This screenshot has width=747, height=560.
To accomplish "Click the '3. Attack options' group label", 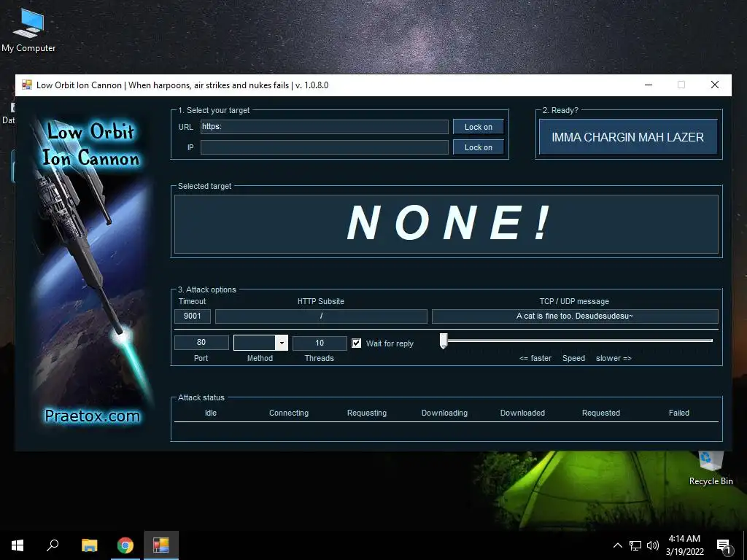I will [206, 289].
